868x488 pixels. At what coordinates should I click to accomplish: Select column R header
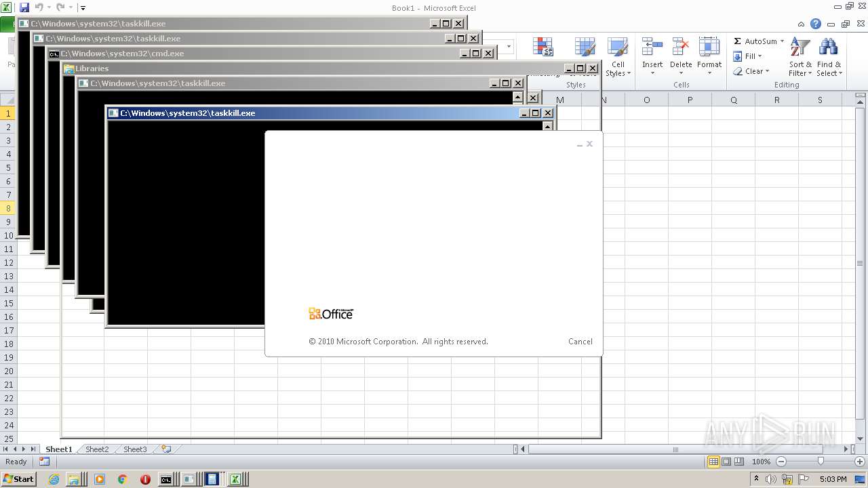pos(776,100)
